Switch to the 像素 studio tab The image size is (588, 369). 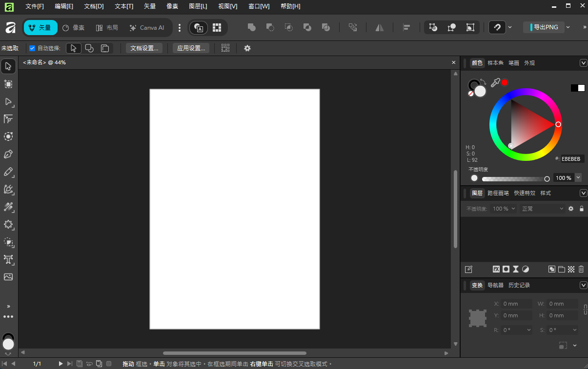coord(73,28)
